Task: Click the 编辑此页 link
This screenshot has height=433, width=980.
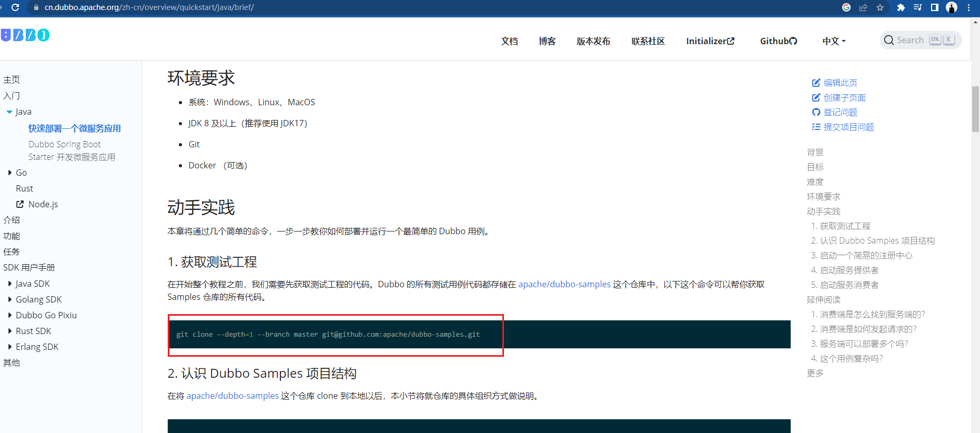Action: point(841,83)
